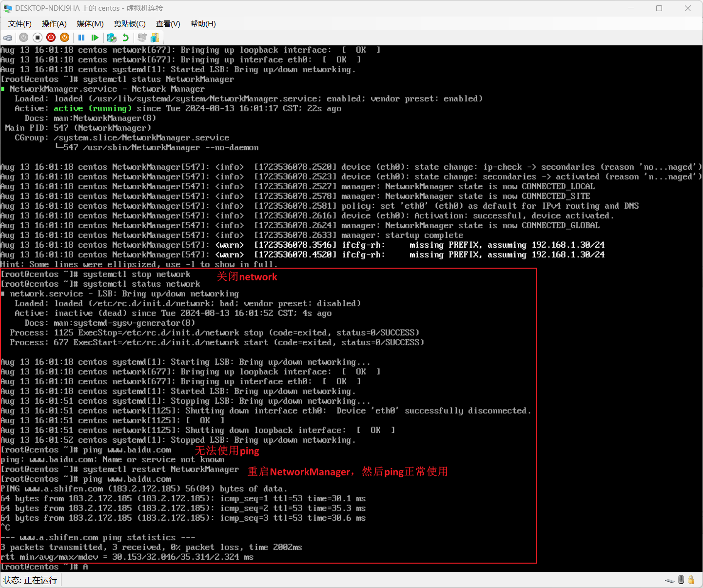The width and height of the screenshot is (703, 588).
Task: Click the 'systemctl status NetworkManager' command line
Action: click(x=117, y=79)
